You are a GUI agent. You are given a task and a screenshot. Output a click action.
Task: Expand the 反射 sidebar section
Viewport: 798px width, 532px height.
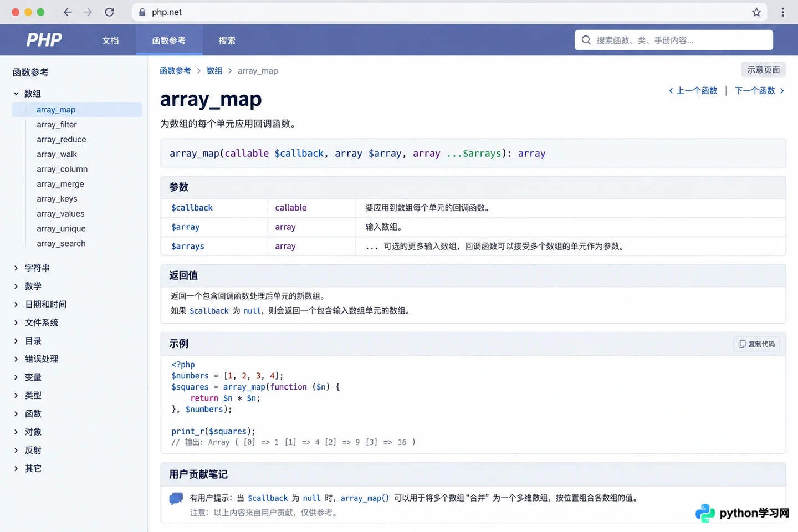pos(28,451)
